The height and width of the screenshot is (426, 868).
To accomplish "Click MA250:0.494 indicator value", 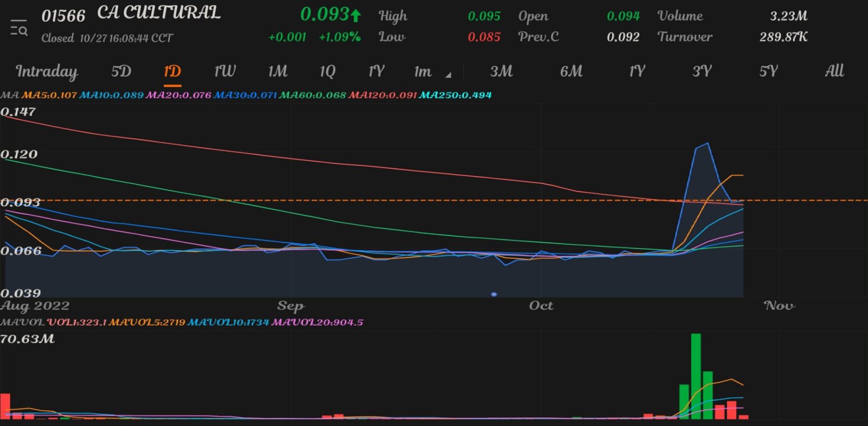I will point(455,95).
